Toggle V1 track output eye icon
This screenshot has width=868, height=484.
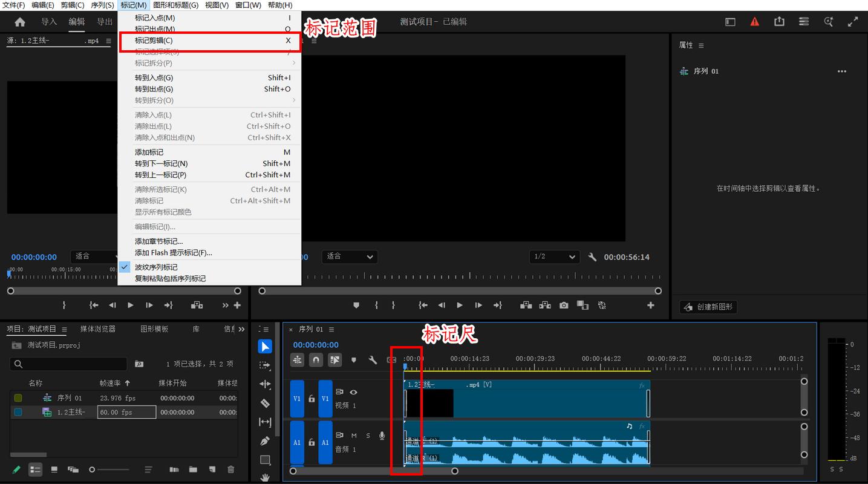click(x=354, y=392)
